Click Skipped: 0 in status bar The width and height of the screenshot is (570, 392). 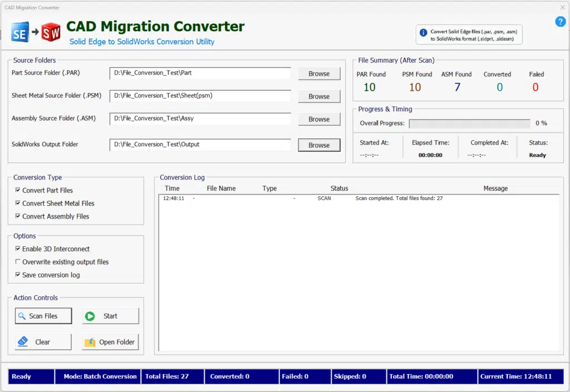point(359,376)
